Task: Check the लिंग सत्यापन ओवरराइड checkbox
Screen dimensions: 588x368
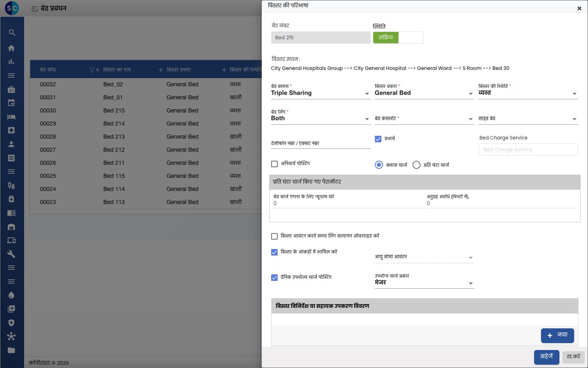Action: (x=274, y=236)
